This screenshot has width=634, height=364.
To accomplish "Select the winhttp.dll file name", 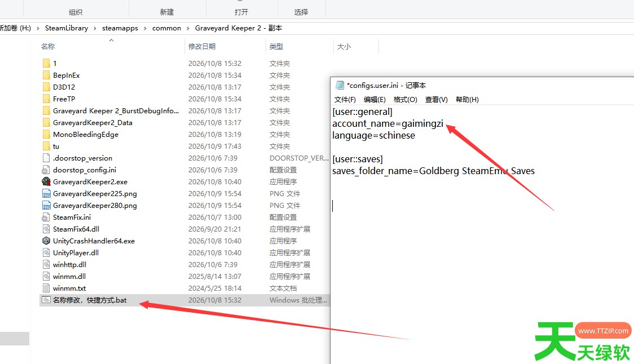I will click(x=69, y=265).
